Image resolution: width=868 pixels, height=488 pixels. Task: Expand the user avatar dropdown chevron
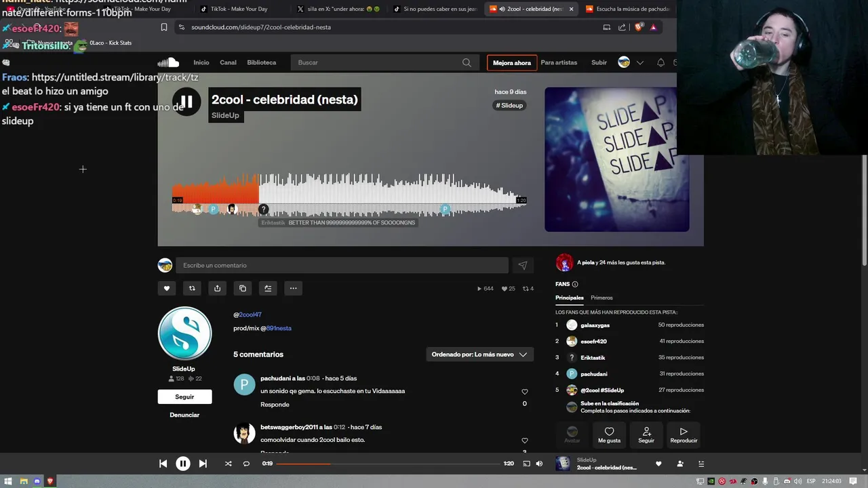[639, 62]
